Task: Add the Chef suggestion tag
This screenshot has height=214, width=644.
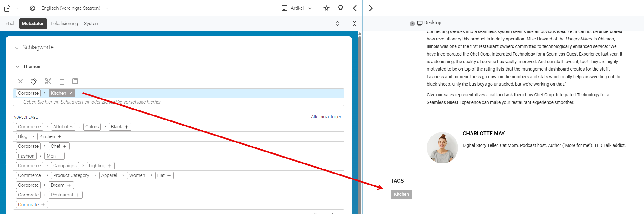Action: 65,146
